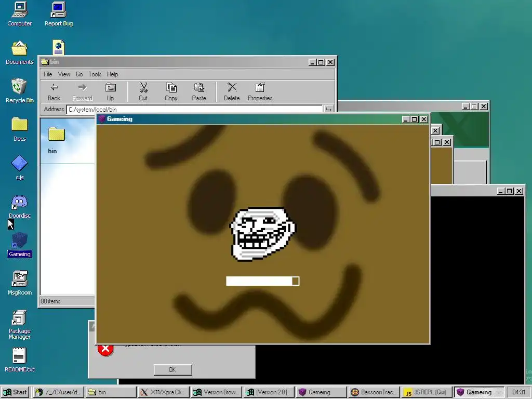This screenshot has height=399, width=532.
Task: Go Up one folder in the bin window
Action: 110,91
